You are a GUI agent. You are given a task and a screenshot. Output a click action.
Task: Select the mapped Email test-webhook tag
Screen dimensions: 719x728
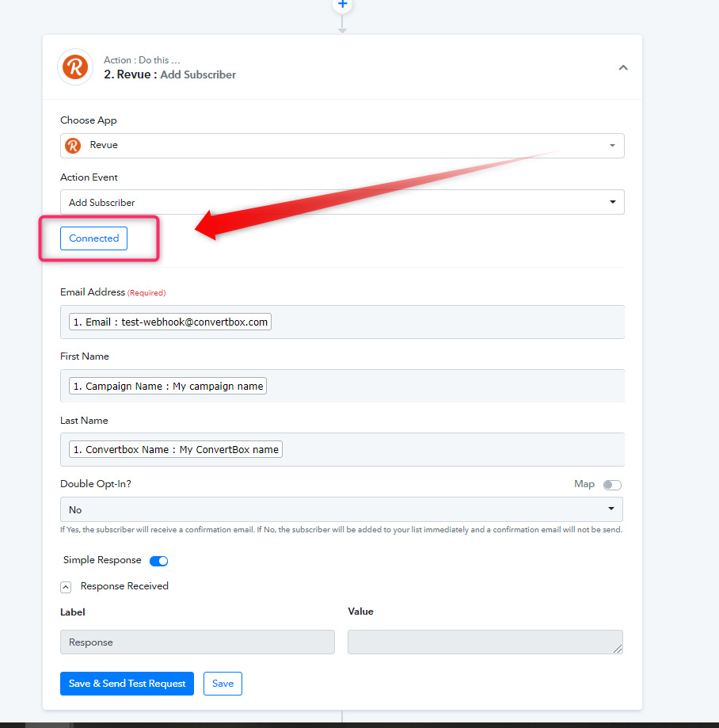pos(170,322)
